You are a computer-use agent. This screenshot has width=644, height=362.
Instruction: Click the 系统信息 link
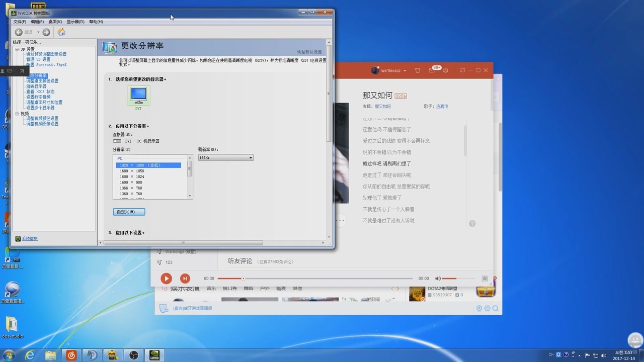click(x=30, y=239)
